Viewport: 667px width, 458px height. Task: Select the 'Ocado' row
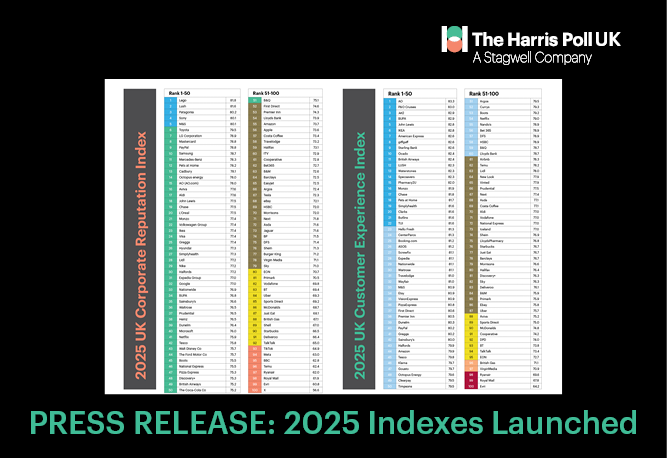click(420, 154)
